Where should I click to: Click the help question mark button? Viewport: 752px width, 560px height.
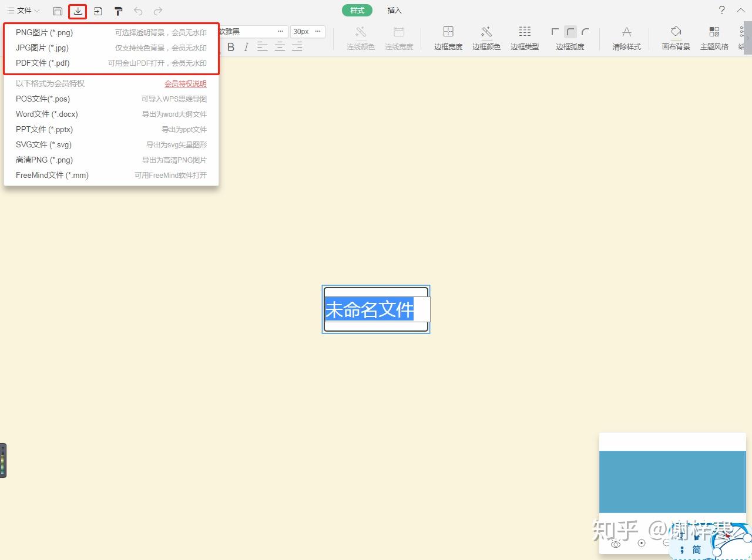(x=722, y=10)
